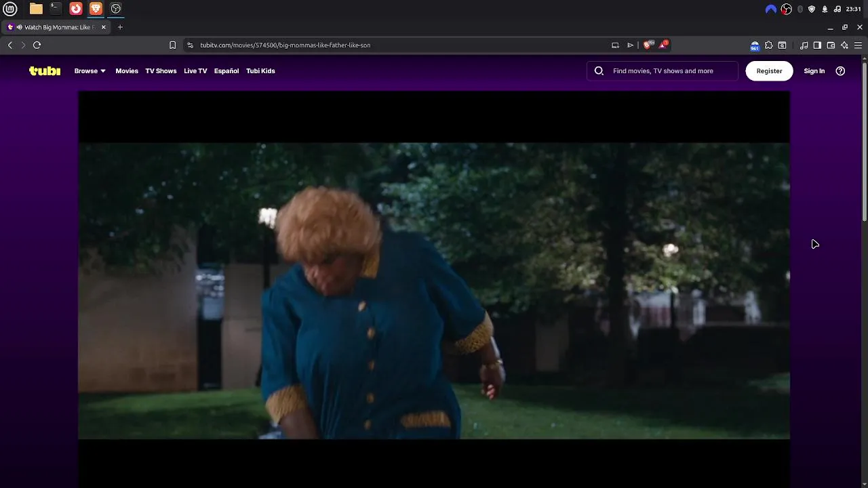This screenshot has height=488, width=868.
Task: Open the Files folder icon in panel
Action: click(36, 9)
